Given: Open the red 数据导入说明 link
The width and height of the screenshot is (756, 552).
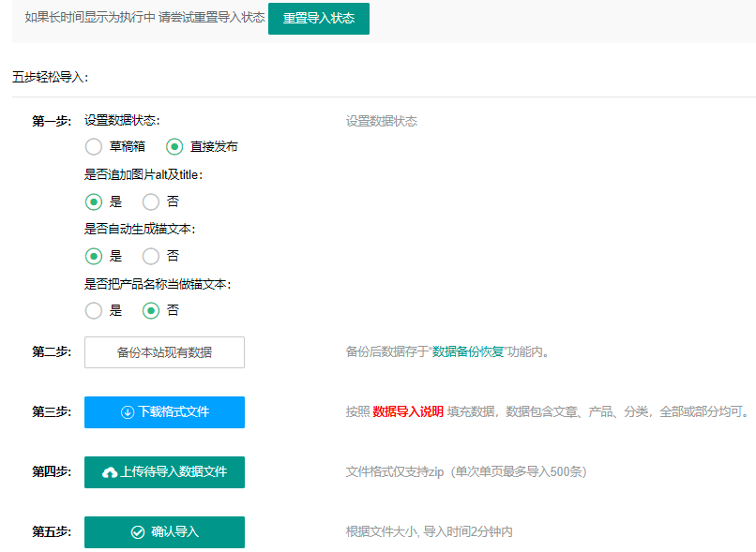Looking at the screenshot, I should [408, 411].
